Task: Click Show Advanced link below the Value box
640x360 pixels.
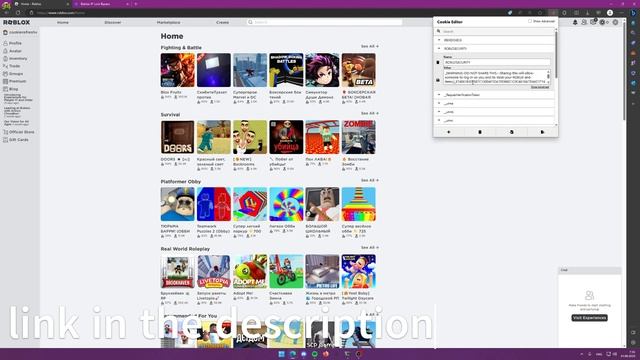Action: pyautogui.click(x=540, y=87)
